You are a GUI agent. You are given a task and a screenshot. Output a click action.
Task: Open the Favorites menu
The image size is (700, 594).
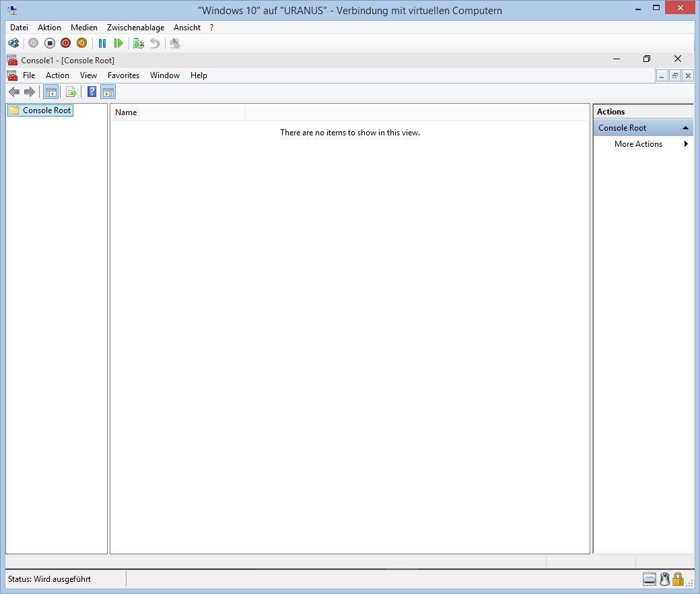123,75
